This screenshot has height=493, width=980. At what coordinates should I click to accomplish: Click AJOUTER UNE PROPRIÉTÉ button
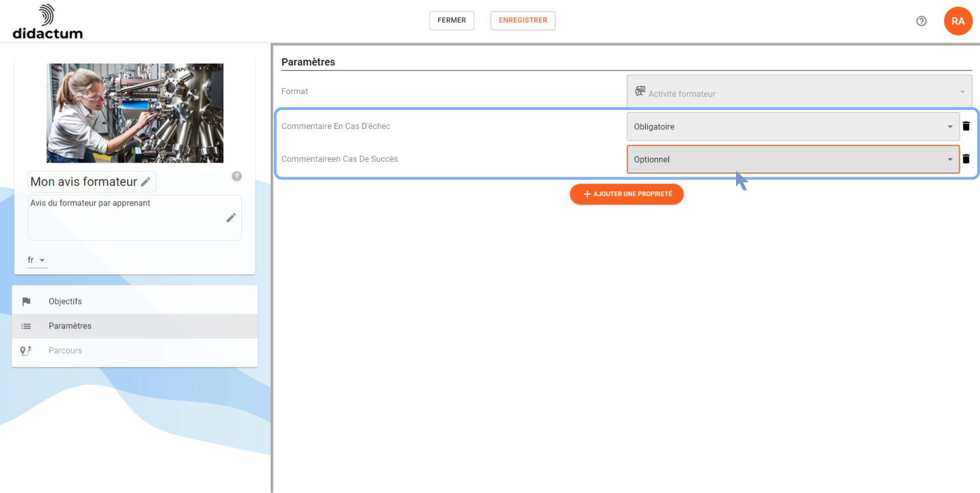click(x=627, y=194)
